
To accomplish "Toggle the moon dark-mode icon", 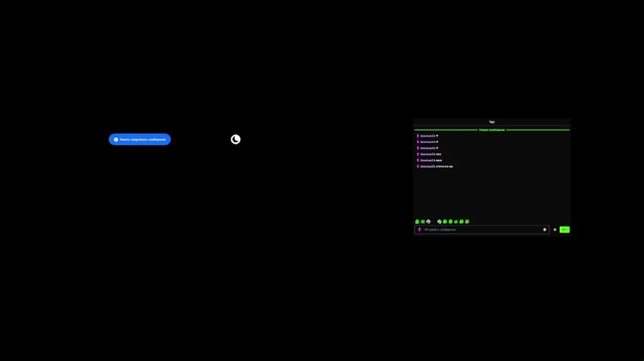I will tap(236, 139).
